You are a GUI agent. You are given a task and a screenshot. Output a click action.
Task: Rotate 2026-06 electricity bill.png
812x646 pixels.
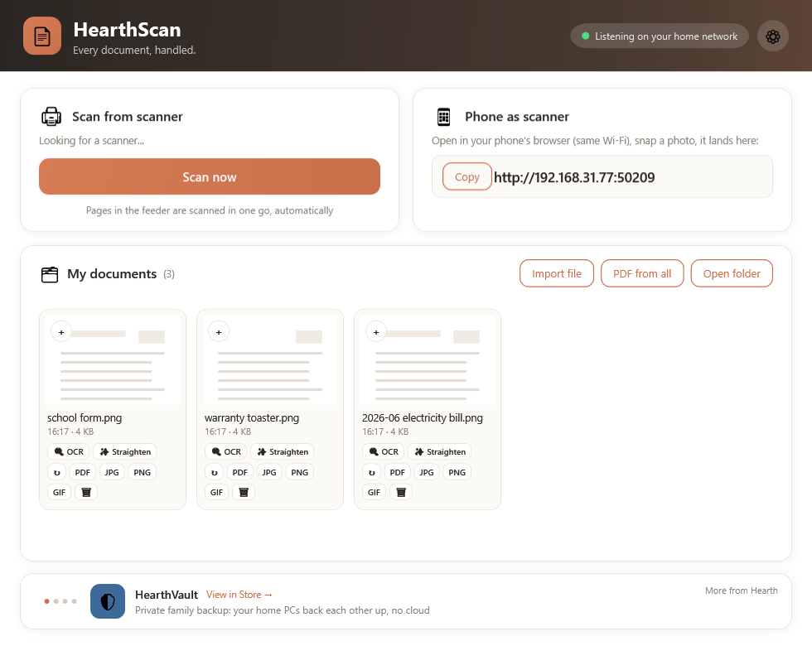(372, 473)
